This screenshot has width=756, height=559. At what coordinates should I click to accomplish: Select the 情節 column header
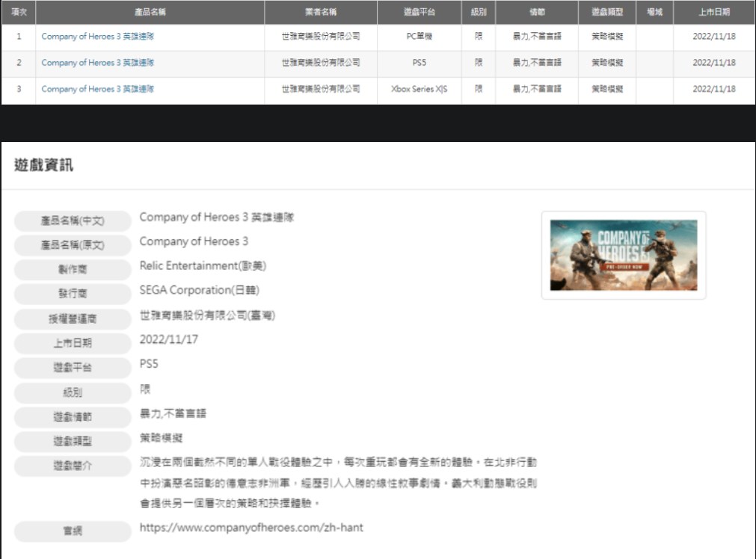click(536, 12)
